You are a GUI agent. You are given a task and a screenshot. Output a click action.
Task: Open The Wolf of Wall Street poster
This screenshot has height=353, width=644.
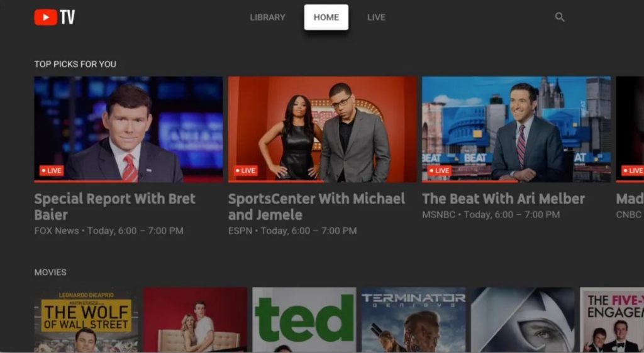coord(86,320)
